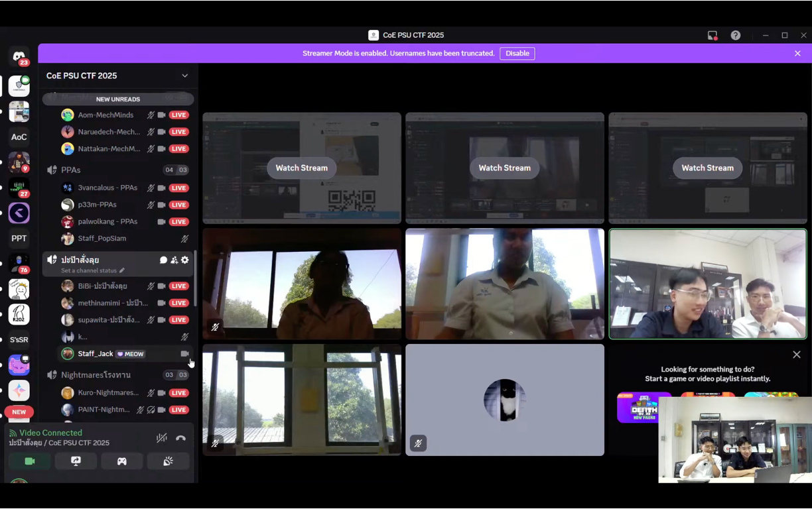Open chat for the current voice channel

click(163, 260)
